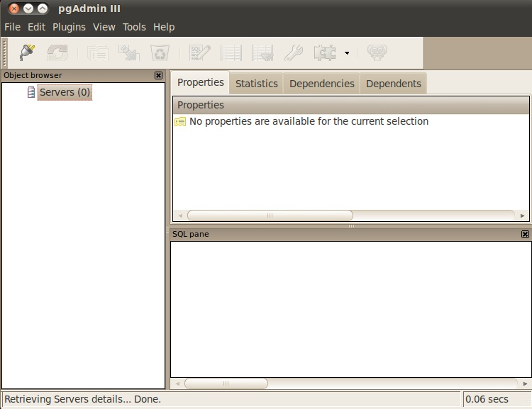The height and width of the screenshot is (409, 532).
Task: Switch to the Properties tab
Action: pyautogui.click(x=201, y=82)
